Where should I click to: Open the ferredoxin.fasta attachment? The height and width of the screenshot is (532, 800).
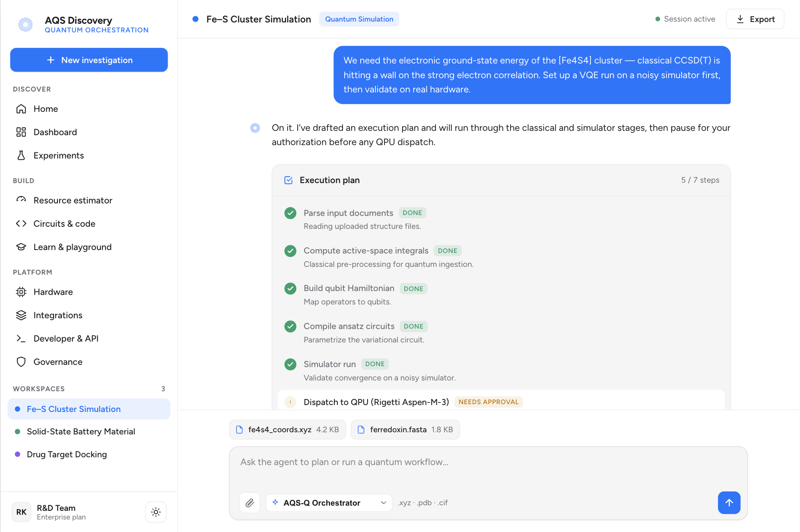405,430
